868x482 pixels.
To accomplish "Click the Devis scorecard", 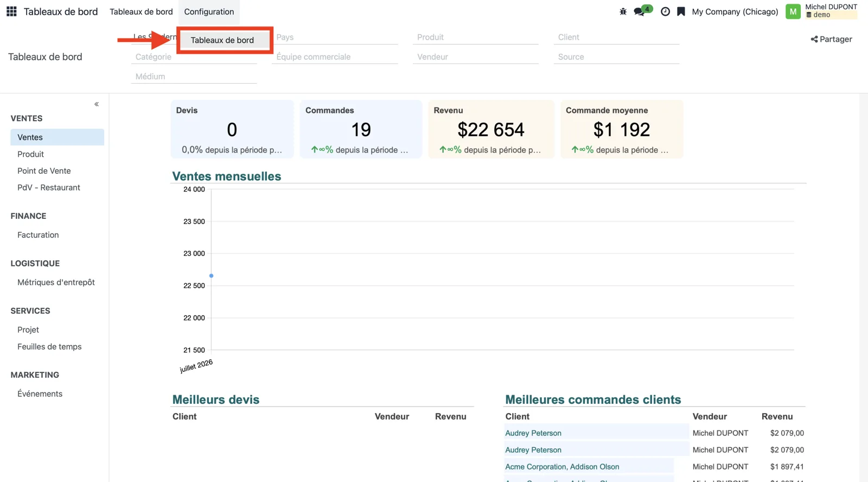I will (232, 129).
